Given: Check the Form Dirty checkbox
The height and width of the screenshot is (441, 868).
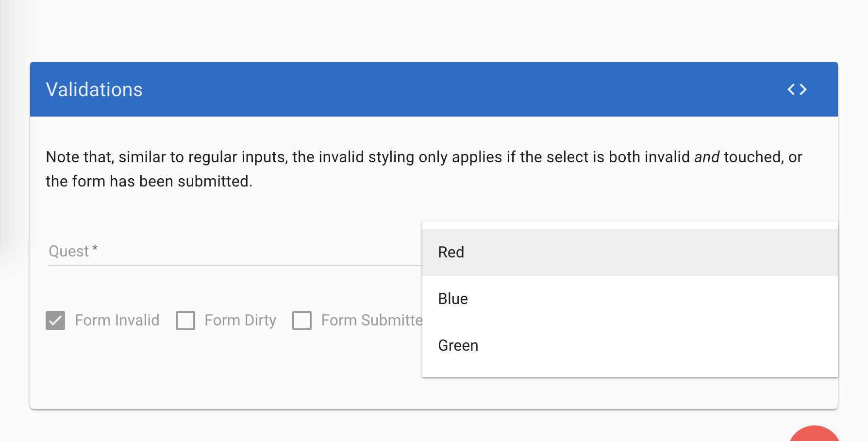Looking at the screenshot, I should (x=184, y=320).
